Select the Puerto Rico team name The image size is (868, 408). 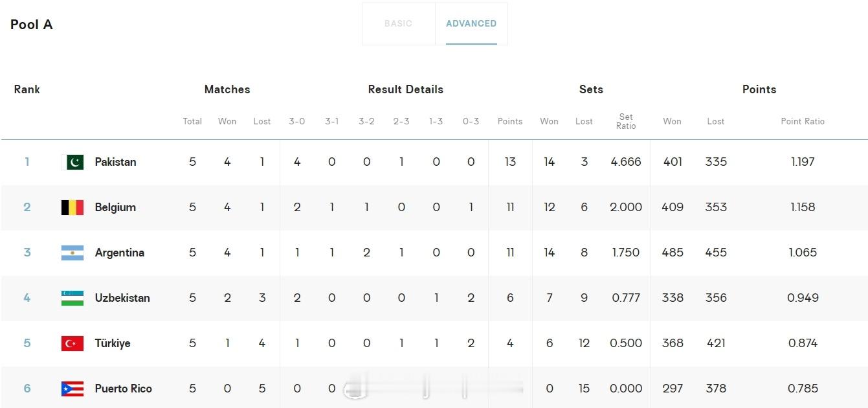pos(124,389)
